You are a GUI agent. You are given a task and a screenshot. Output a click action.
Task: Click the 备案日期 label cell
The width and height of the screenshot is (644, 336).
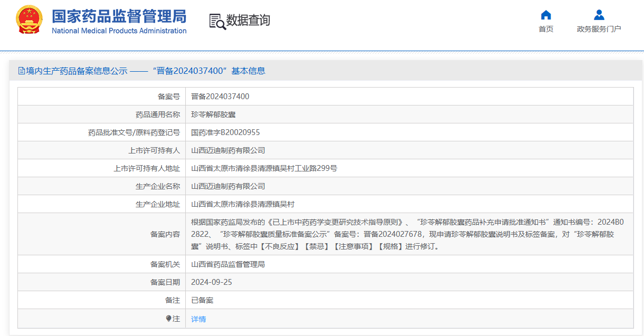(x=102, y=282)
